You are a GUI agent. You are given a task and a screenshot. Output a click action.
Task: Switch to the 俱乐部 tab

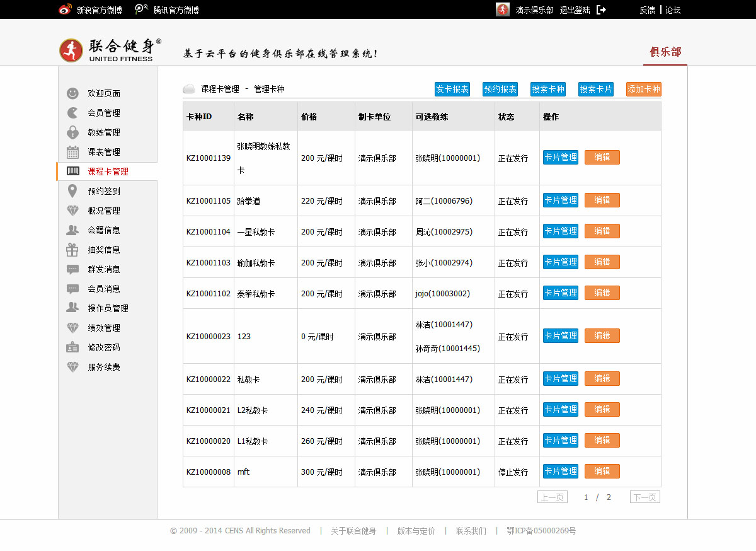click(x=665, y=52)
